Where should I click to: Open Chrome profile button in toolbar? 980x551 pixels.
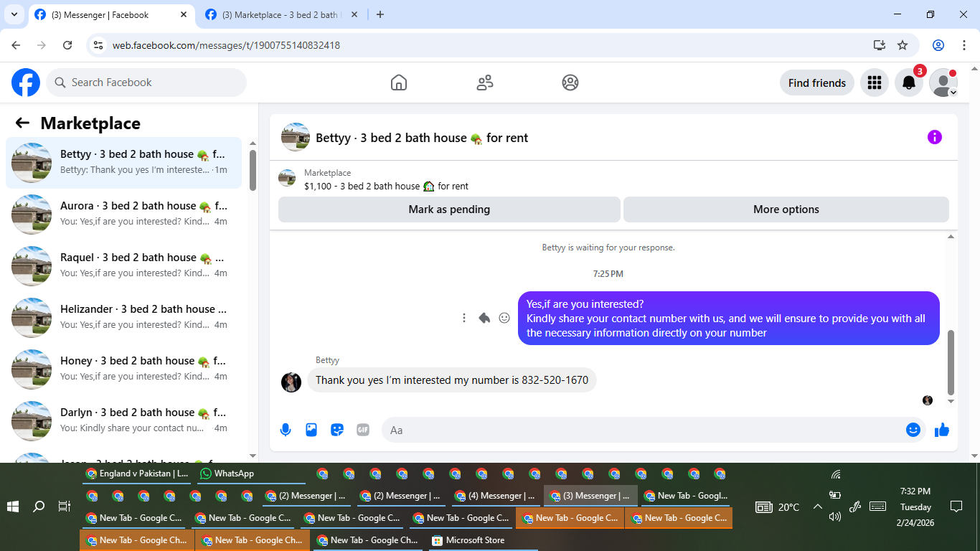pyautogui.click(x=938, y=45)
